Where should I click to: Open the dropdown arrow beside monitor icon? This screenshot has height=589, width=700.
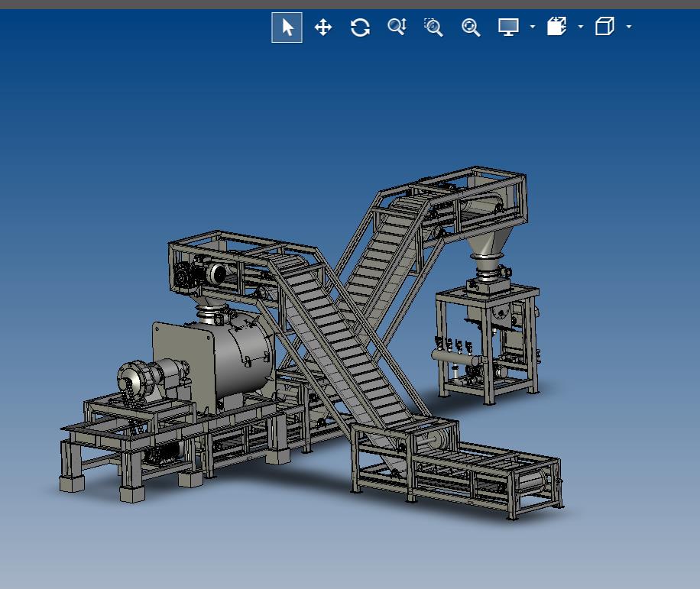click(x=533, y=28)
